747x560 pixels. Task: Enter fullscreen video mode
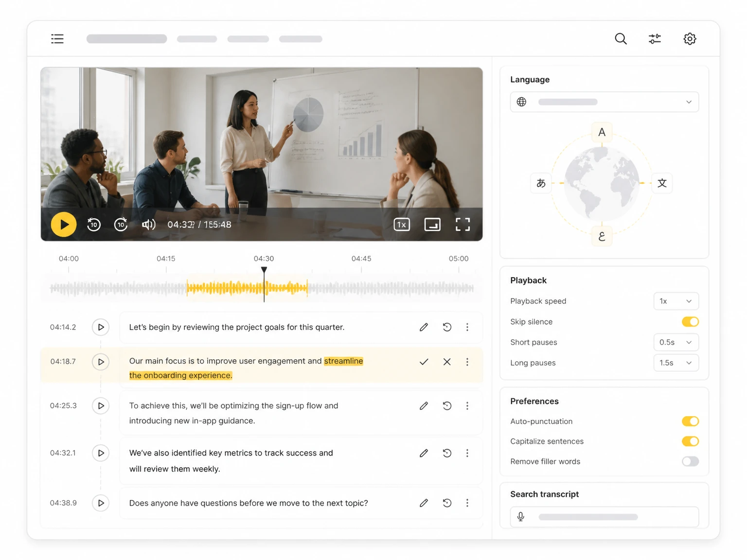tap(462, 225)
